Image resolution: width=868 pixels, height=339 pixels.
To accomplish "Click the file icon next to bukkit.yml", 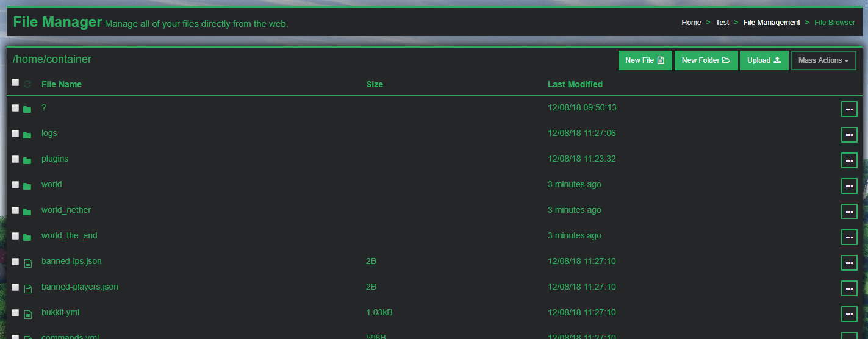I will pos(27,314).
